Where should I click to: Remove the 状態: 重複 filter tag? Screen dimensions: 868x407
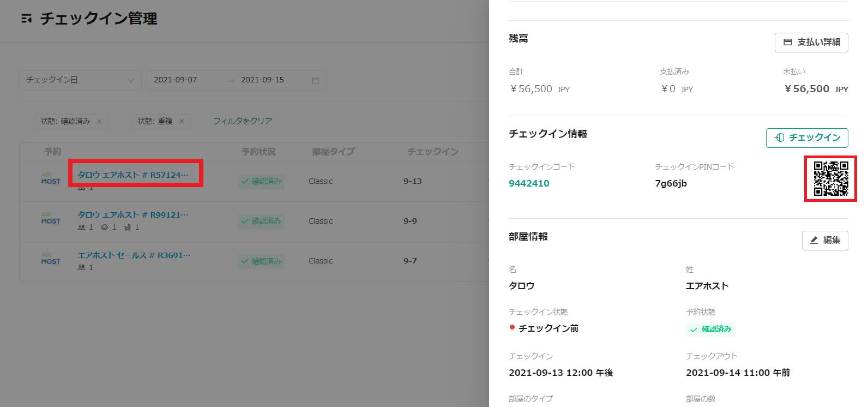coord(182,122)
